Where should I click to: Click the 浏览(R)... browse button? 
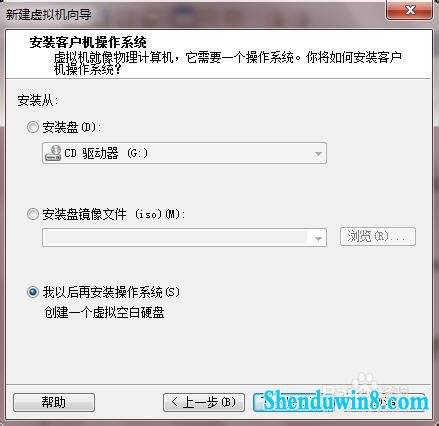(378, 237)
